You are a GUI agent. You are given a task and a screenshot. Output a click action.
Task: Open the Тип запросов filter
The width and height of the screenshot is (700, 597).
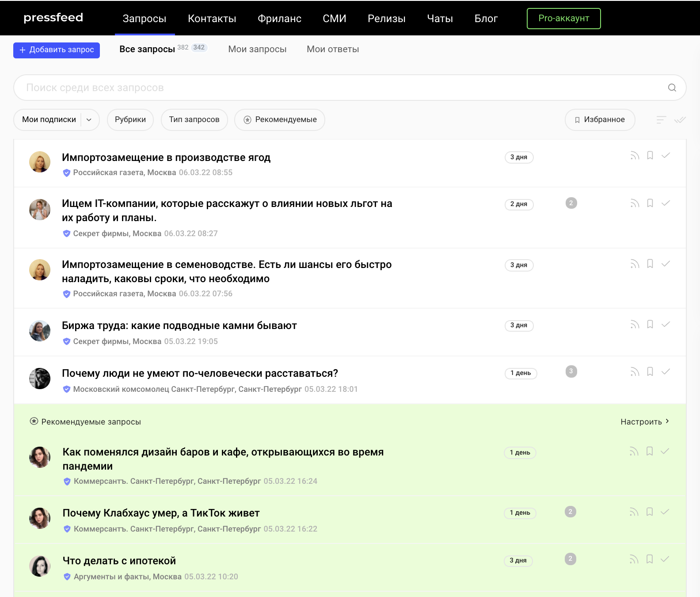(x=194, y=120)
